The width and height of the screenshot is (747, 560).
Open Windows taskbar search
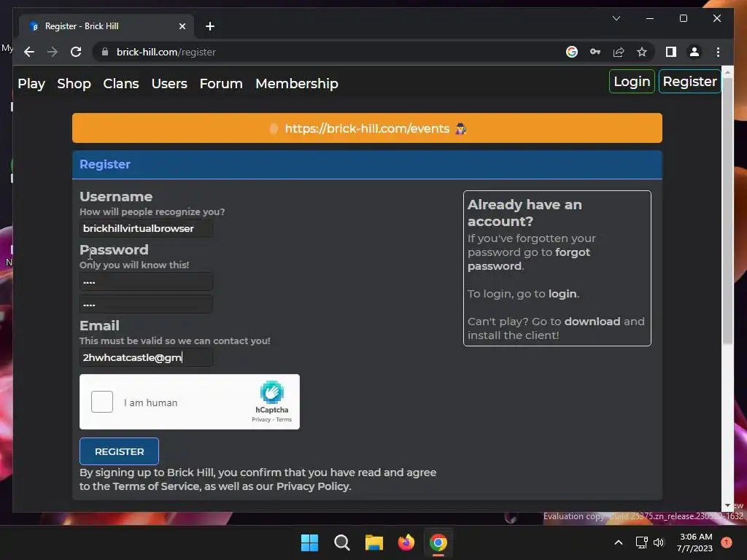[x=341, y=542]
